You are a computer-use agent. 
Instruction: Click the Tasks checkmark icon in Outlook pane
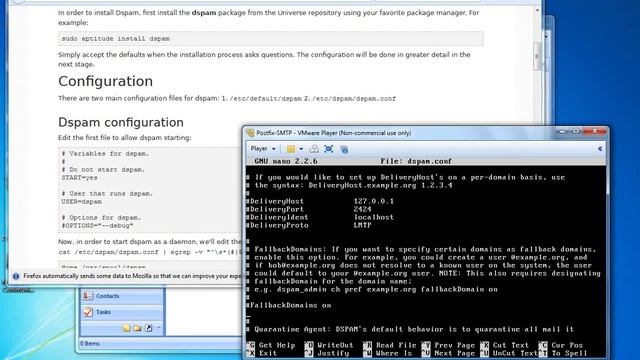pyautogui.click(x=88, y=312)
